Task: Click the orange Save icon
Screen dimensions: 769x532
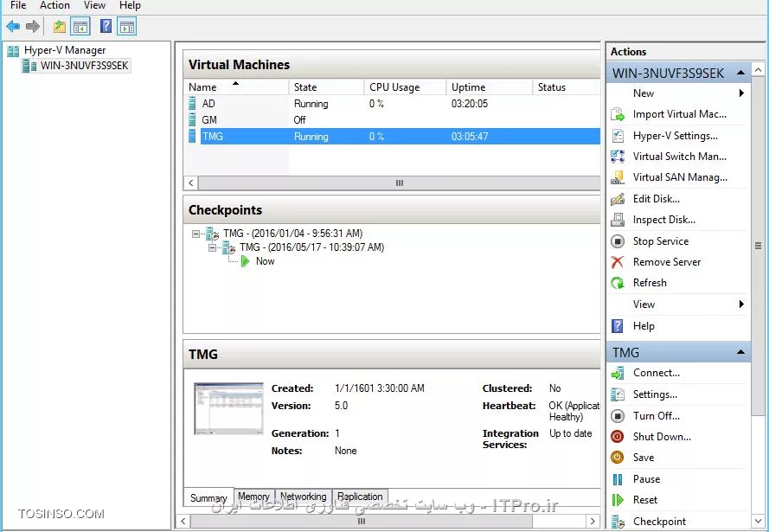Action: (x=618, y=458)
